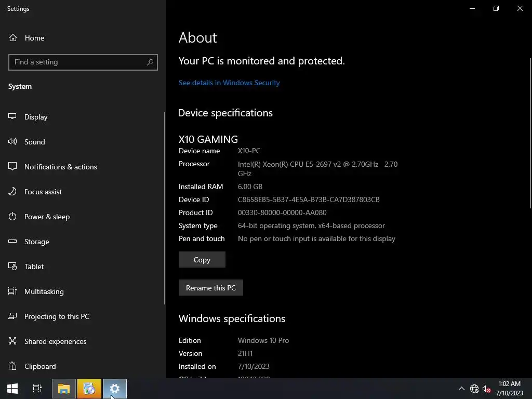Select device name value X10-PC
This screenshot has height=399, width=532.
click(249, 151)
